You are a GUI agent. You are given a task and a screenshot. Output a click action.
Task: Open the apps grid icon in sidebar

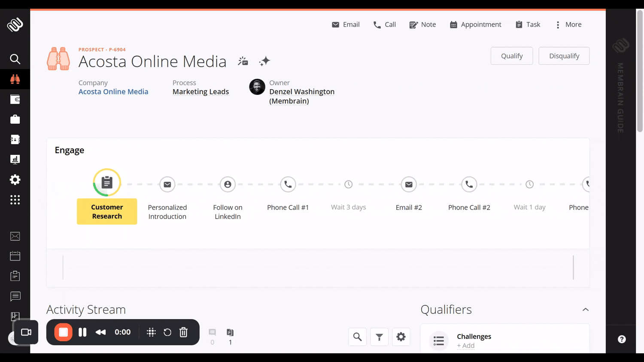coord(15,200)
